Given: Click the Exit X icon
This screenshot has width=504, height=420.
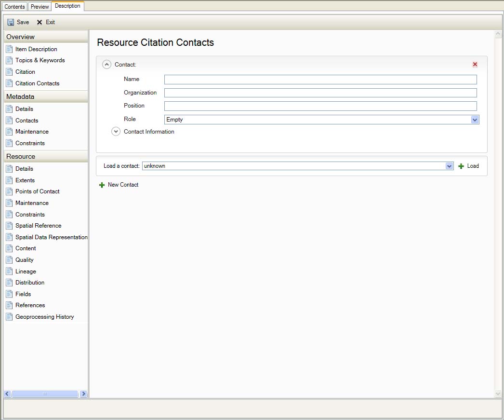Looking at the screenshot, I should click(40, 22).
